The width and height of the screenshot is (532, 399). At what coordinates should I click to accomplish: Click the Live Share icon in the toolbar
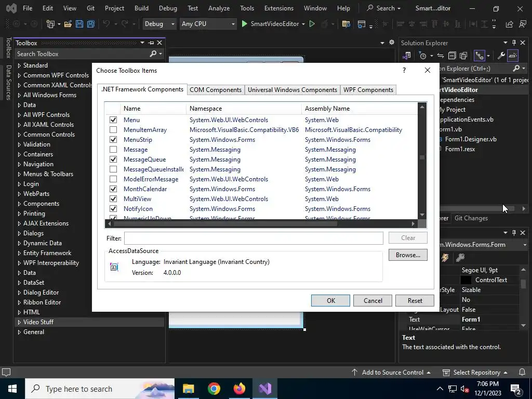(509, 24)
